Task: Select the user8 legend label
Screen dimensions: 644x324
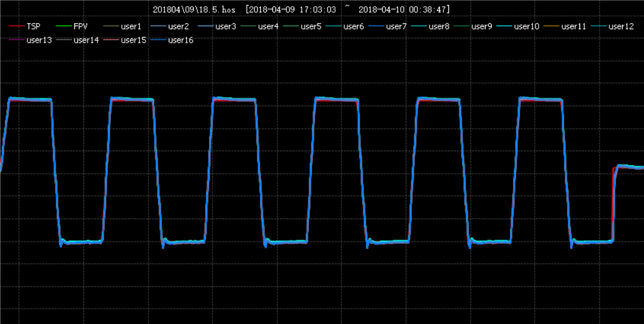Action: click(x=439, y=26)
